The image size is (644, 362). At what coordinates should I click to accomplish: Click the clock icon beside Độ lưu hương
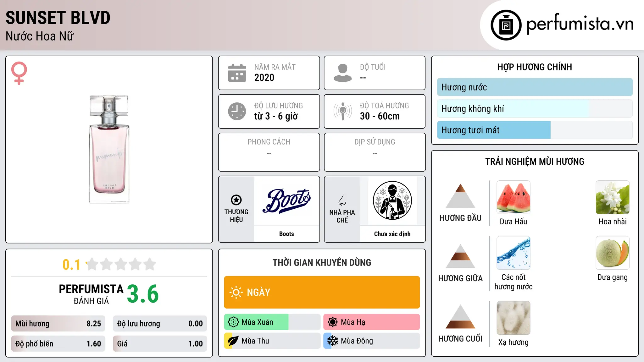coord(237,111)
